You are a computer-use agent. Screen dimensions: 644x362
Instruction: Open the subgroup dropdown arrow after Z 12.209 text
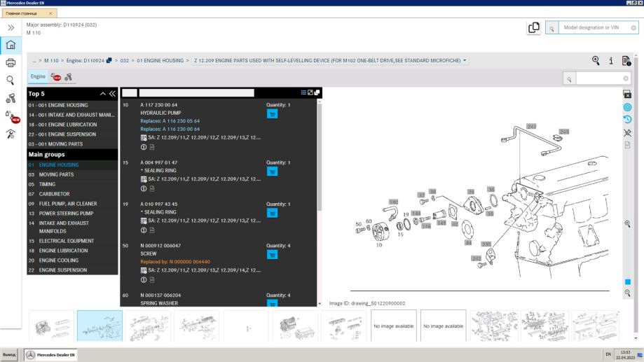(x=465, y=60)
